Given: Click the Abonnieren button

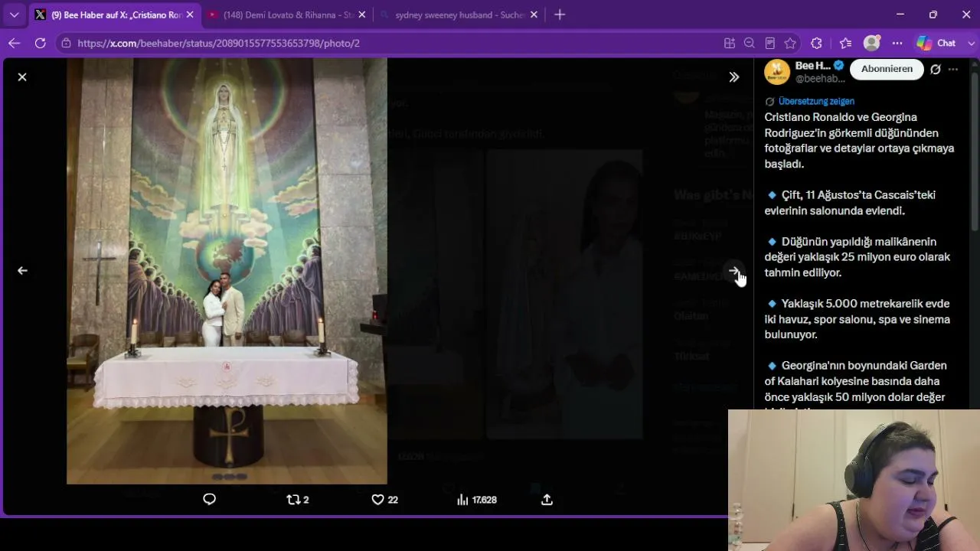Looking at the screenshot, I should [x=887, y=69].
